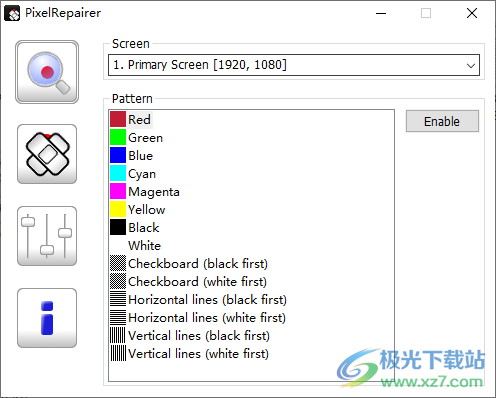Image resolution: width=496 pixels, height=398 pixels.
Task: Open the blue info about panel
Action: (47, 318)
